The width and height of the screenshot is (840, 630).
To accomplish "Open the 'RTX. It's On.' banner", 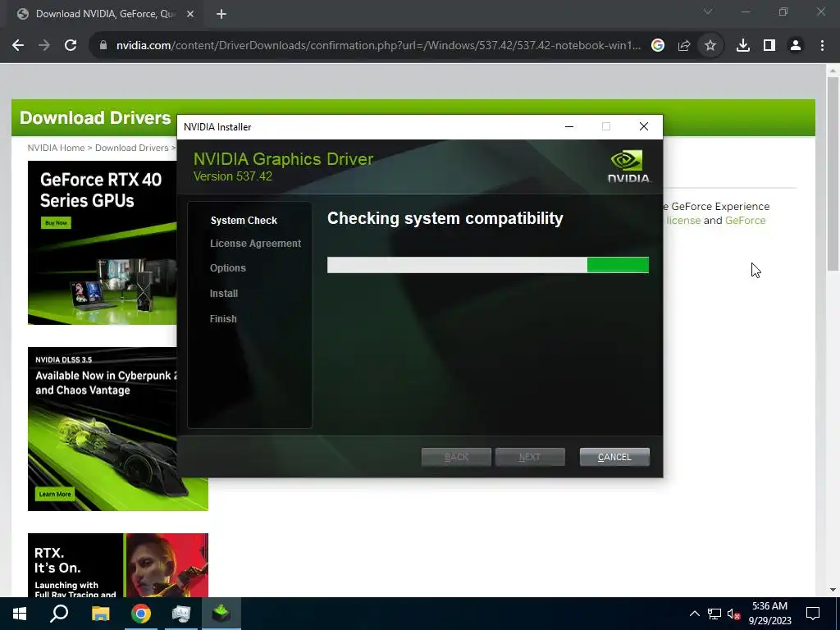I will (118, 564).
